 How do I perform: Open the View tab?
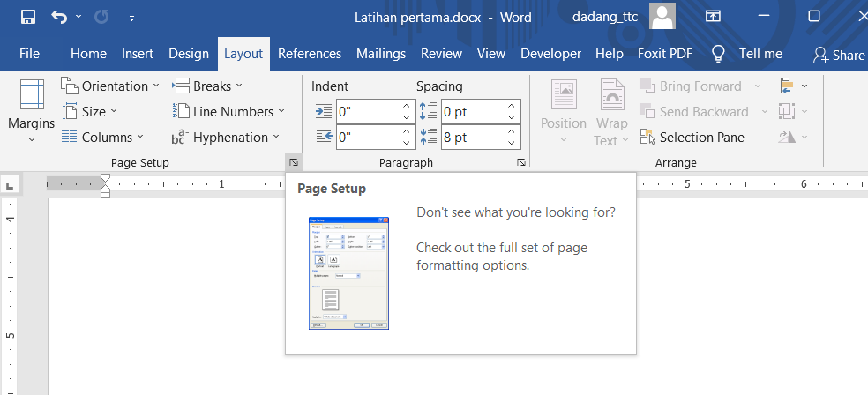[491, 54]
